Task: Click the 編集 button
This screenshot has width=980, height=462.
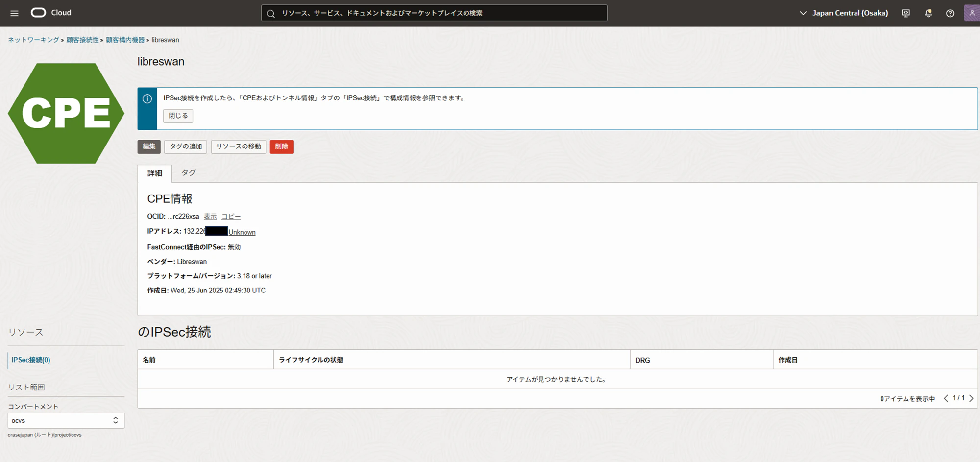Action: pyautogui.click(x=149, y=146)
